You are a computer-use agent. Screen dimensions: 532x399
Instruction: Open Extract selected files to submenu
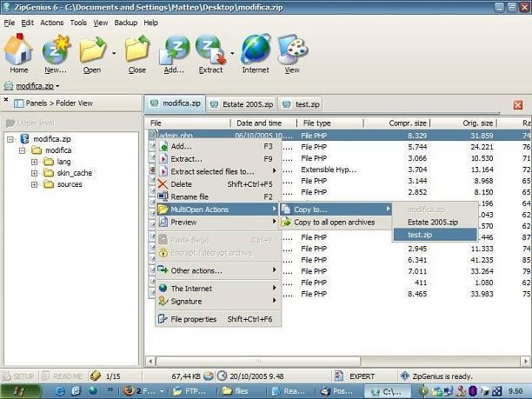218,171
